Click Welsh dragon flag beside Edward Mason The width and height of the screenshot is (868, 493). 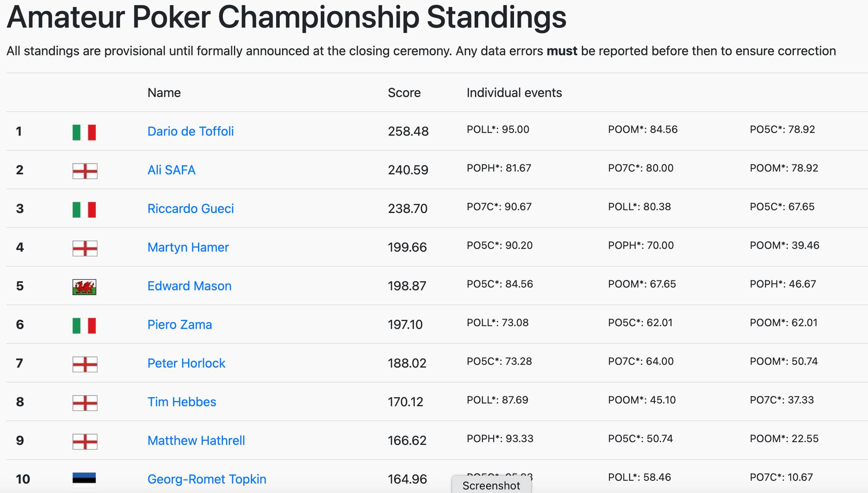84,287
